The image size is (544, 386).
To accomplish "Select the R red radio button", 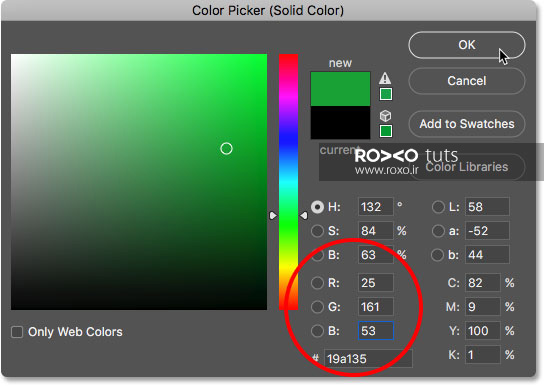I will pos(317,283).
